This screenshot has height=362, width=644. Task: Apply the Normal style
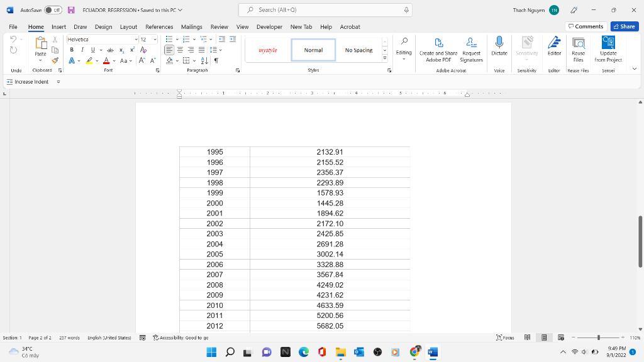tap(313, 50)
